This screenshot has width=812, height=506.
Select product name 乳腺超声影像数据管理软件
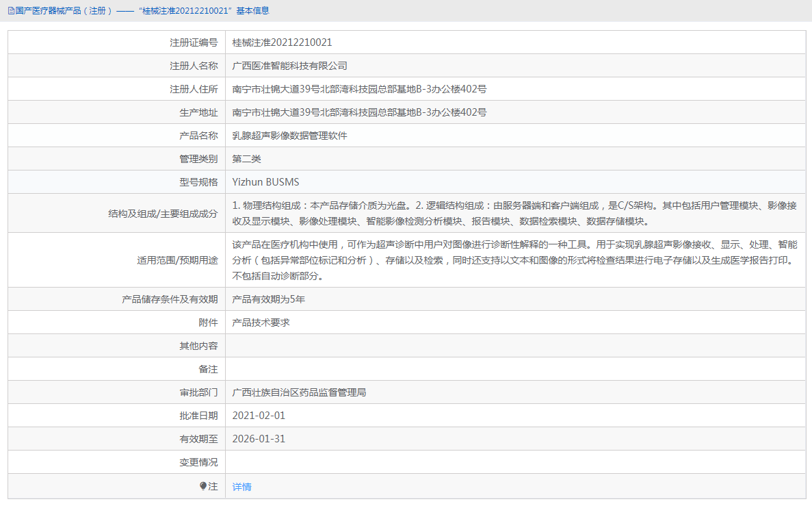pyautogui.click(x=289, y=136)
